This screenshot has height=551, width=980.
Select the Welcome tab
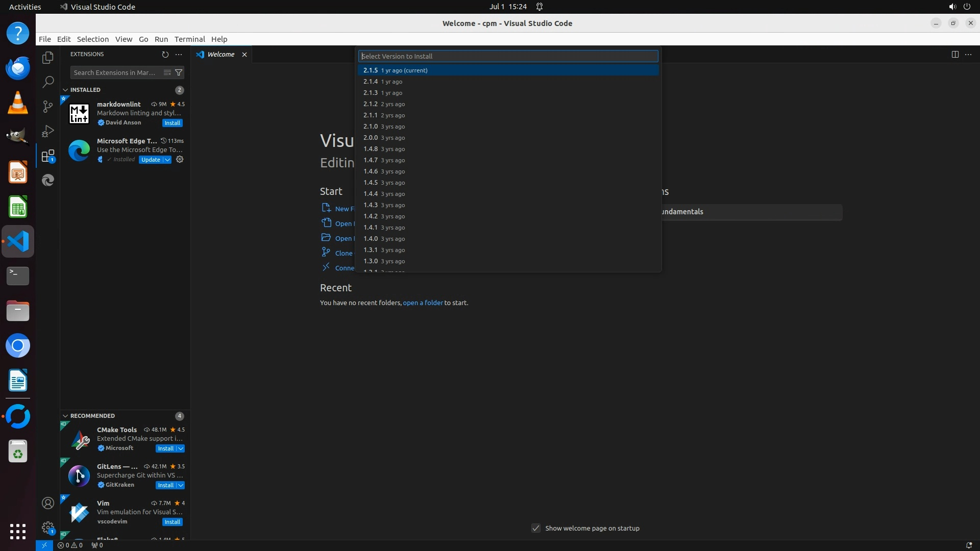point(220,54)
